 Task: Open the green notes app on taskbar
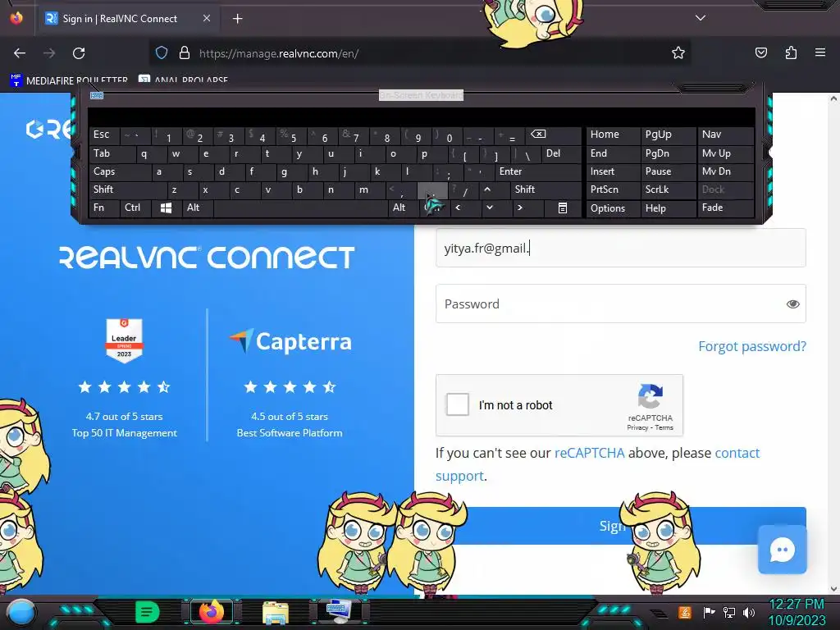tap(147, 612)
